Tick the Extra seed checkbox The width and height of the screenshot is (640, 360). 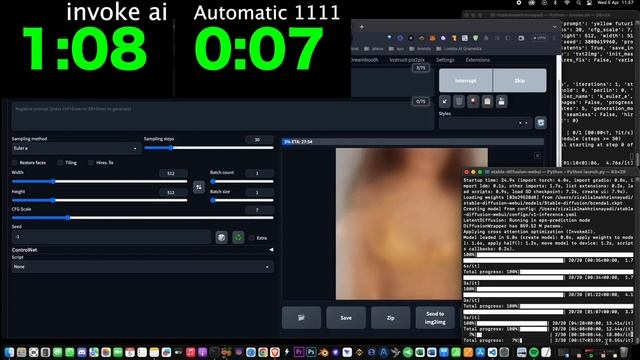point(251,238)
